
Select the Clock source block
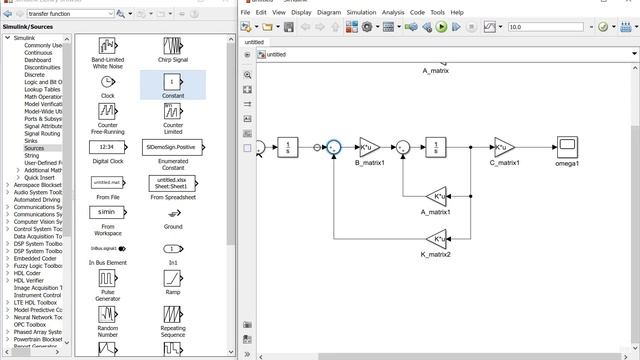(107, 82)
